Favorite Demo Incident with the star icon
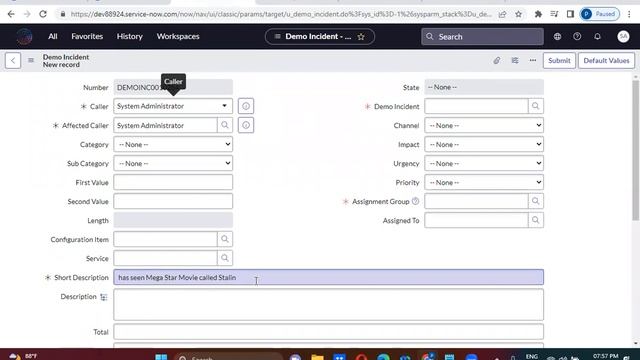This screenshot has height=360, width=640. tap(361, 37)
